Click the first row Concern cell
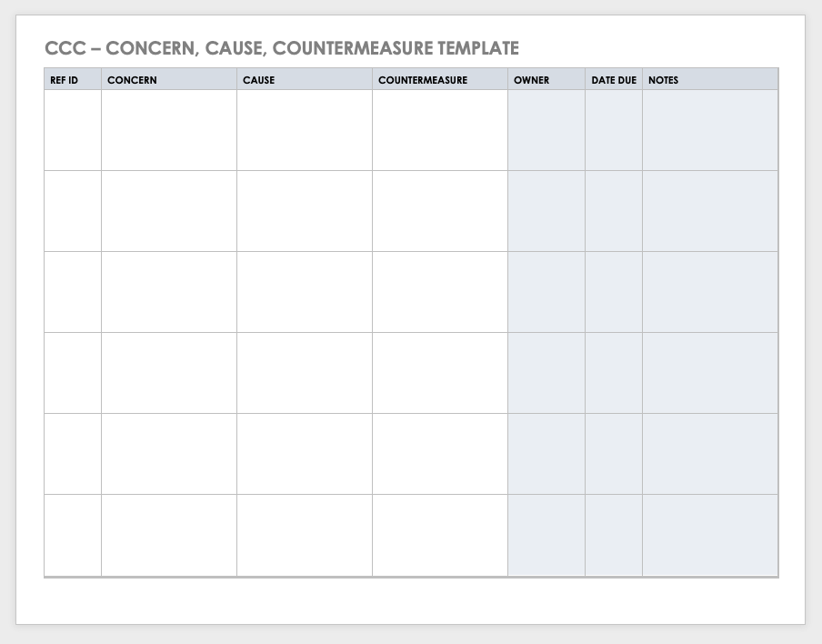This screenshot has height=644, width=822. pyautogui.click(x=169, y=130)
